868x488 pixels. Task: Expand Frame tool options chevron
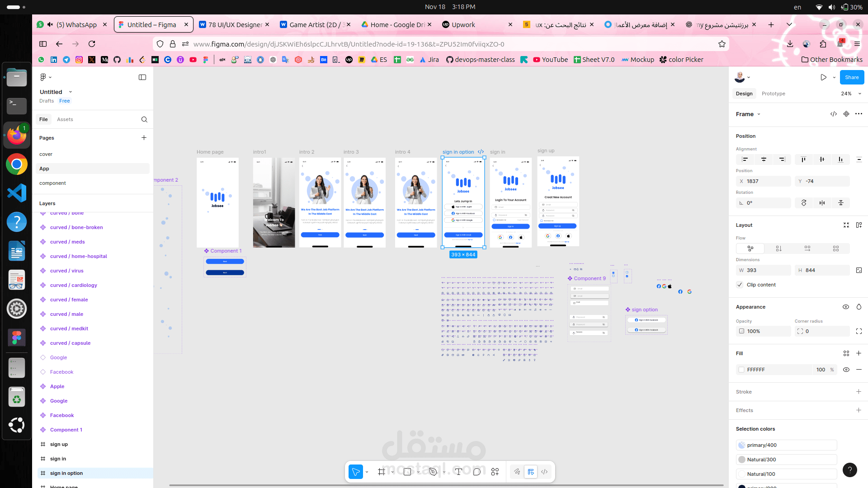coord(392,472)
